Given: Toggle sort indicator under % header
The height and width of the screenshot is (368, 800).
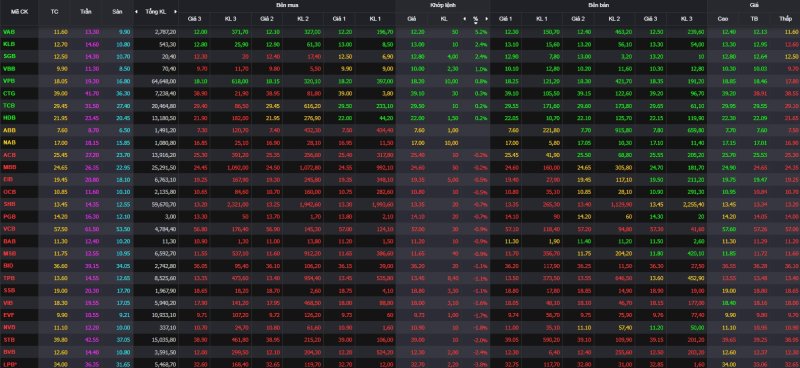Looking at the screenshot, I should click(476, 22).
